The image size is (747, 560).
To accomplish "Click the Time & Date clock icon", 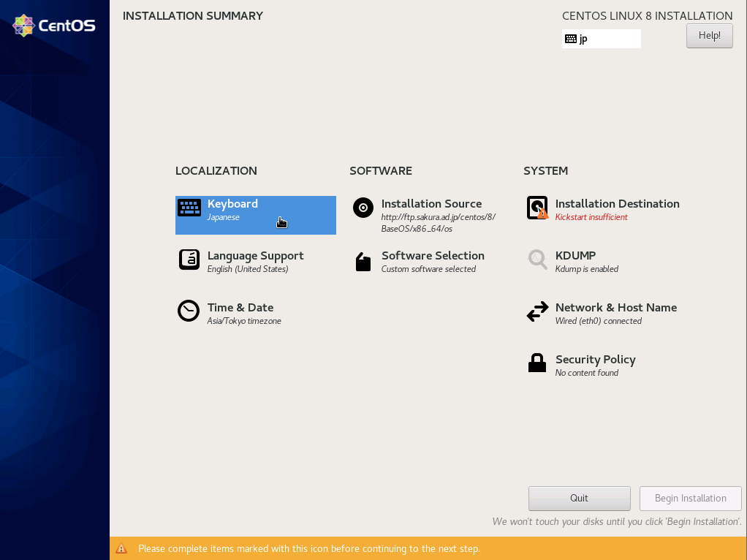I will coord(189,311).
